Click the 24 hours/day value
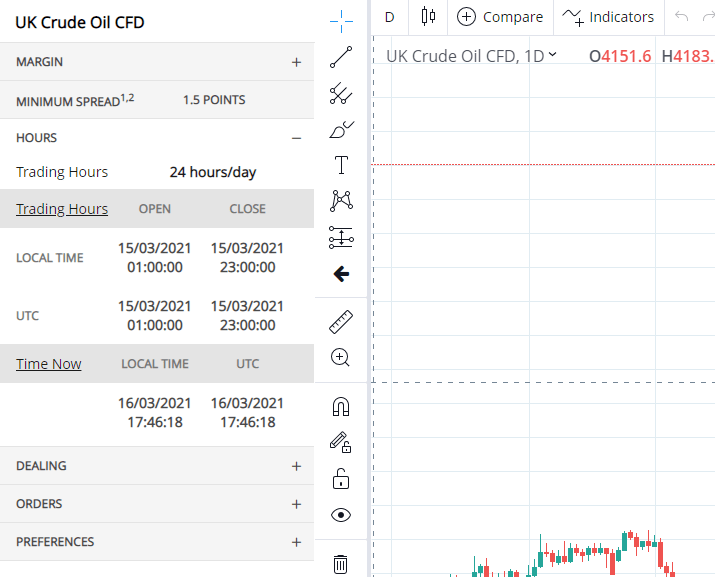Image resolution: width=715 pixels, height=577 pixels. click(213, 172)
